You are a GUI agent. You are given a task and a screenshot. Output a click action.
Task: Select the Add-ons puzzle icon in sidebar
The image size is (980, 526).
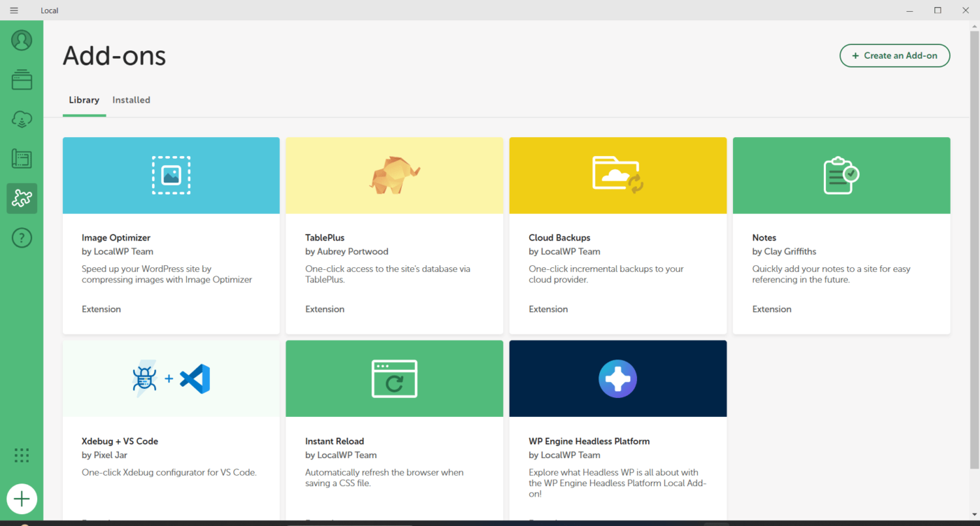[x=22, y=199]
